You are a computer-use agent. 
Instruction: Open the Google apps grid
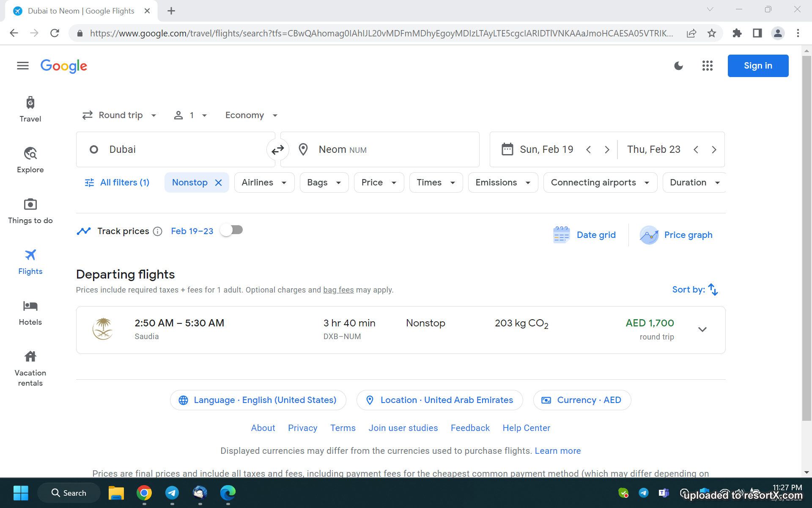tap(708, 66)
